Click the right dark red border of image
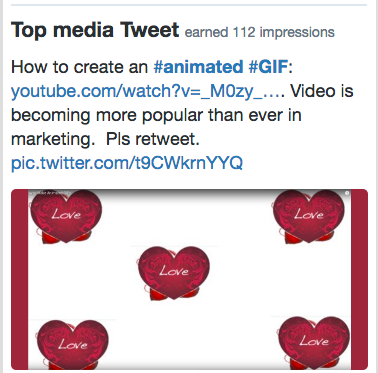This screenshot has width=378, height=373. tap(359, 279)
